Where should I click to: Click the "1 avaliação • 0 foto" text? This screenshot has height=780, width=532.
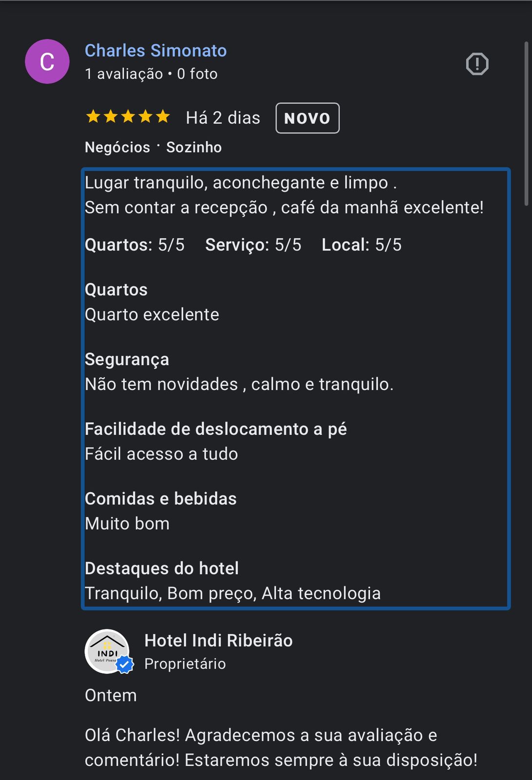(151, 74)
